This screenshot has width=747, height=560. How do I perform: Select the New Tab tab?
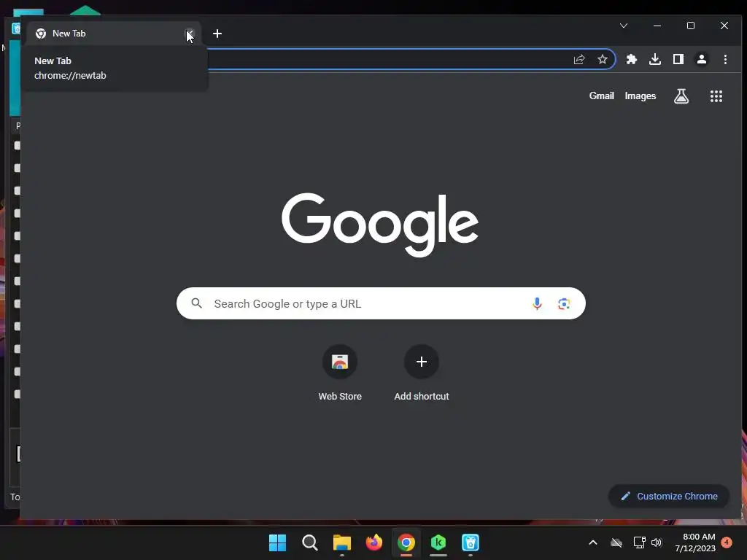point(113,34)
